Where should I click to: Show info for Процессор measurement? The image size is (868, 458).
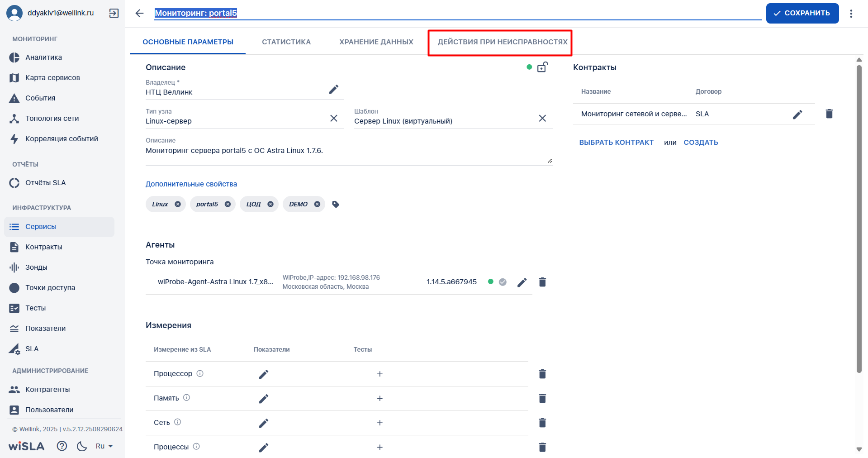pyautogui.click(x=200, y=373)
